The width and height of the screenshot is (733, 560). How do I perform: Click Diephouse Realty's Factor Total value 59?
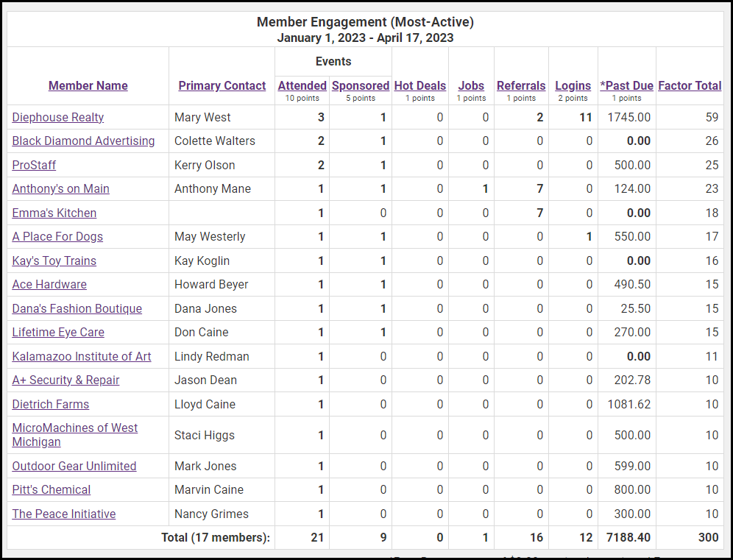click(x=712, y=117)
